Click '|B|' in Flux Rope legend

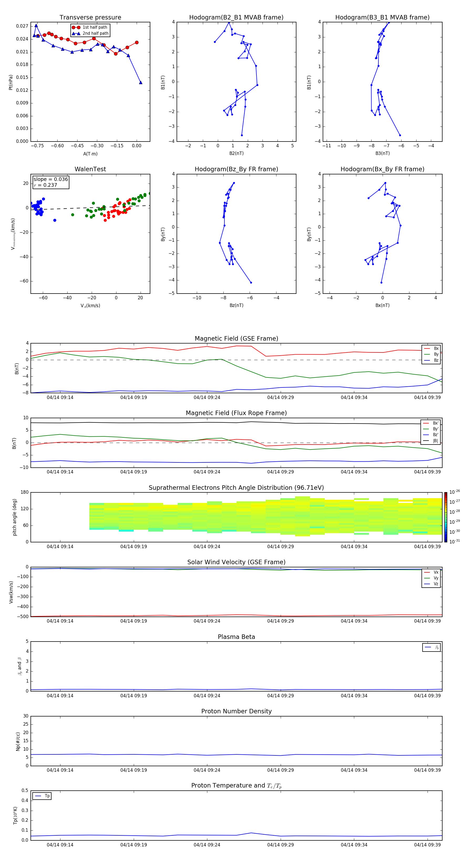tap(436, 441)
